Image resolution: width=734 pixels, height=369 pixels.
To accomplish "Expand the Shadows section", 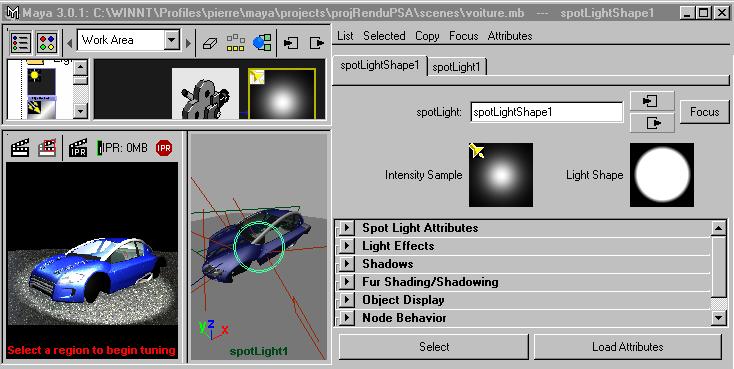I will [x=346, y=264].
